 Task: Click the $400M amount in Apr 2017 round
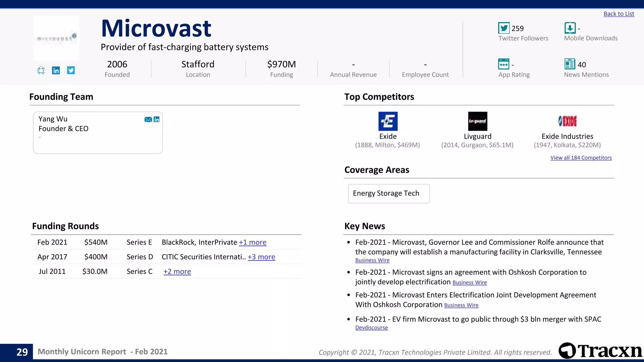(x=96, y=257)
